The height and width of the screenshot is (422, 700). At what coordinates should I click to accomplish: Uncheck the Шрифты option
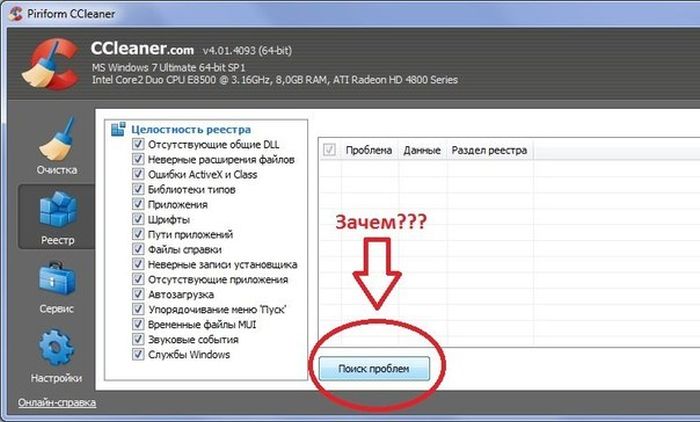coord(137,220)
